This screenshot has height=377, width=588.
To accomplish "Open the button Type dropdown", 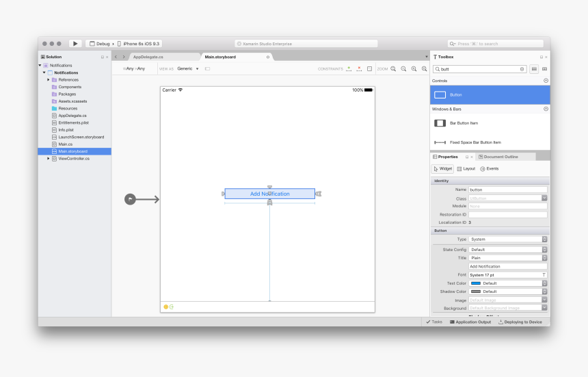I will 508,239.
